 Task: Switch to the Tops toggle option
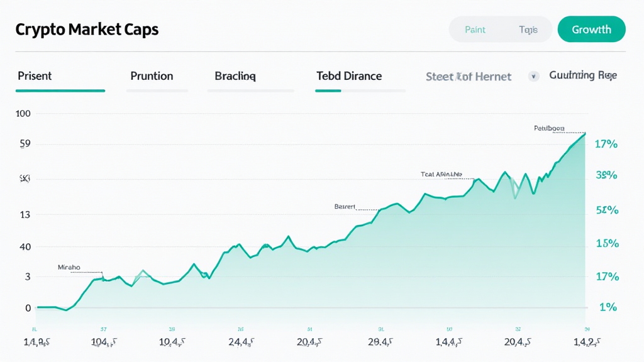tap(528, 30)
